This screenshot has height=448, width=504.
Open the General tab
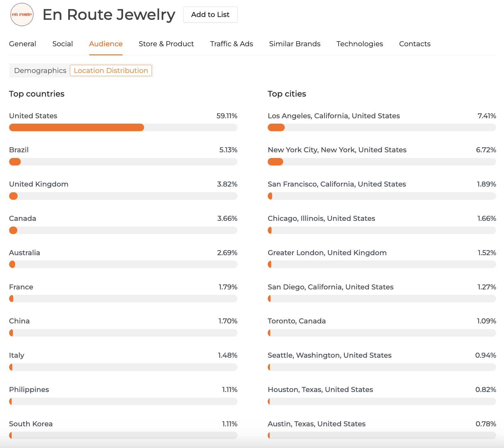click(23, 44)
